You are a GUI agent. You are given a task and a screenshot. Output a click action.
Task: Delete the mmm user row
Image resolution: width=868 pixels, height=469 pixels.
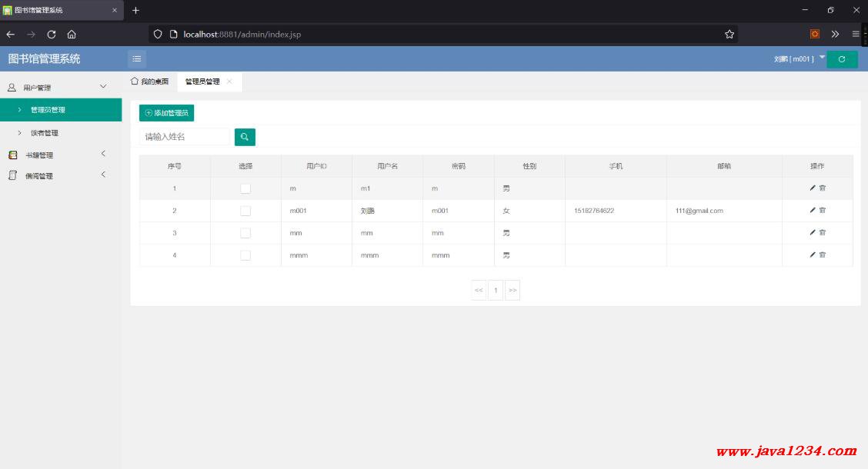click(823, 255)
